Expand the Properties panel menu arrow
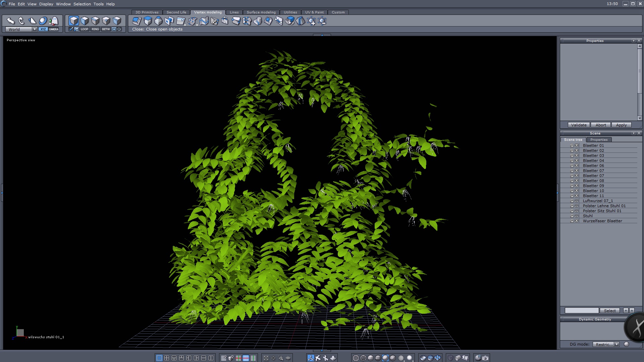Viewport: 644px width, 362px height. click(633, 41)
